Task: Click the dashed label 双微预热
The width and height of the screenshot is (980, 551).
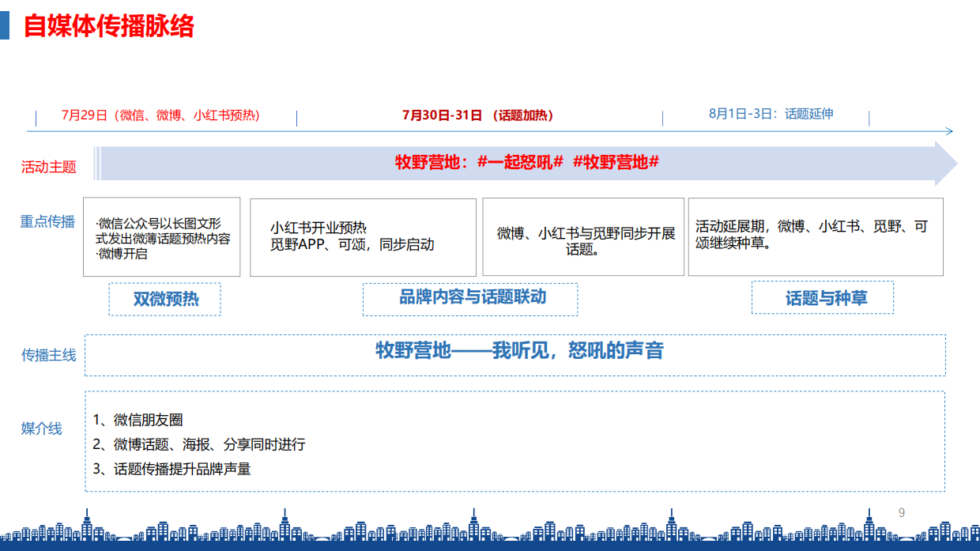Action: pos(165,299)
